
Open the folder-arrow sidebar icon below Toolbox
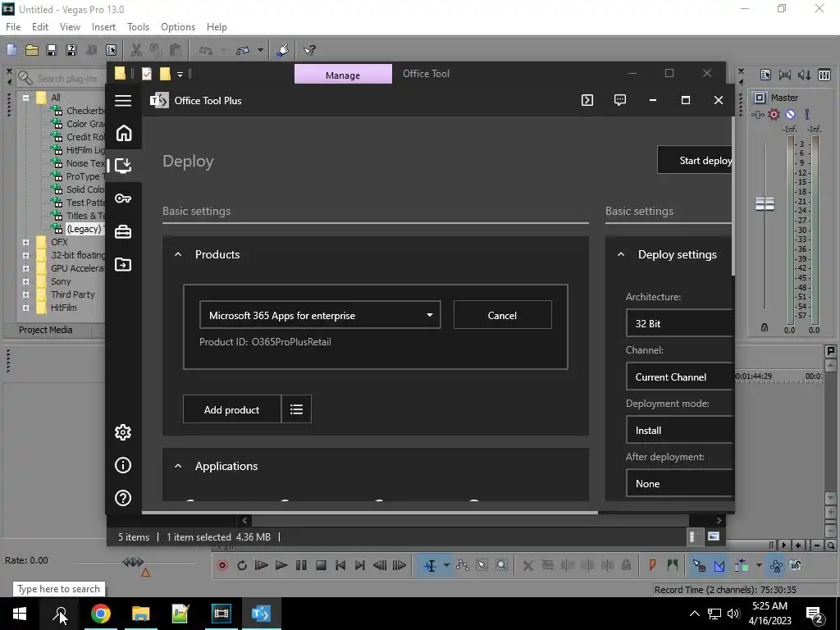point(123,265)
